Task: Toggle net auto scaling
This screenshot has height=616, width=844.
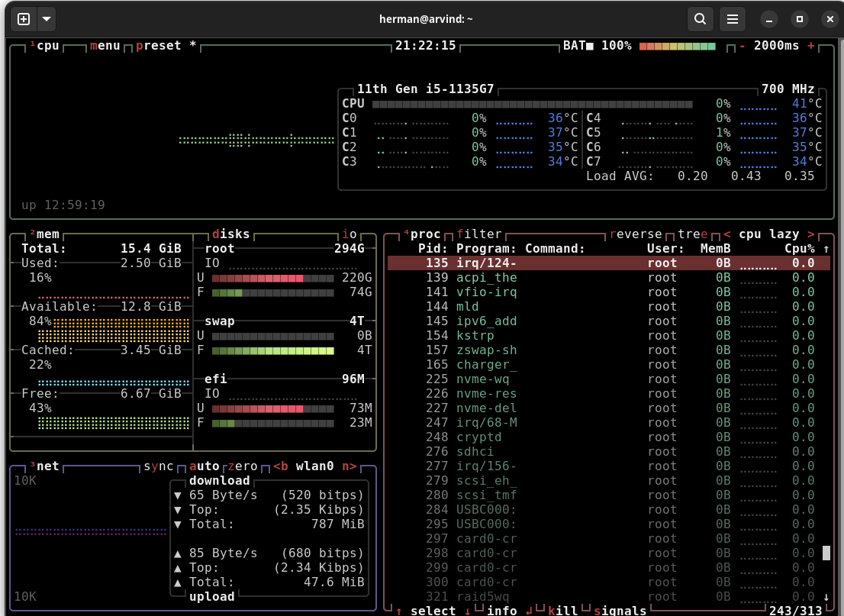Action: coord(205,466)
